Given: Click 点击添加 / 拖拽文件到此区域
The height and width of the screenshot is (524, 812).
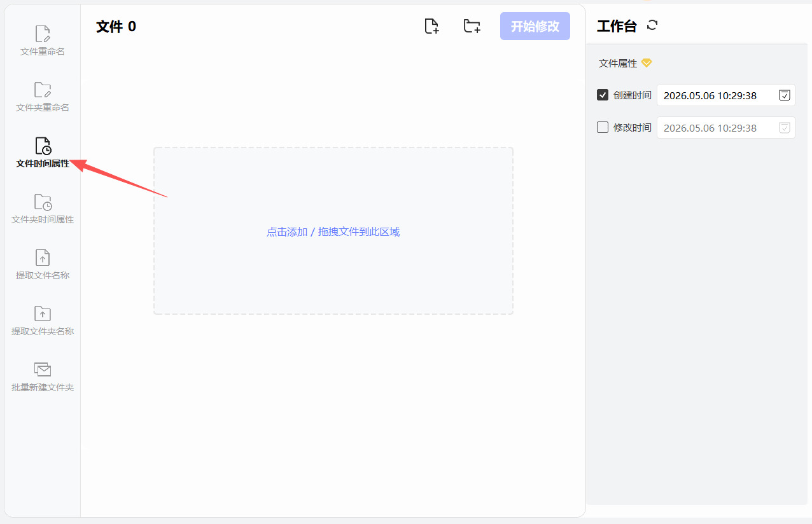Looking at the screenshot, I should coord(333,231).
